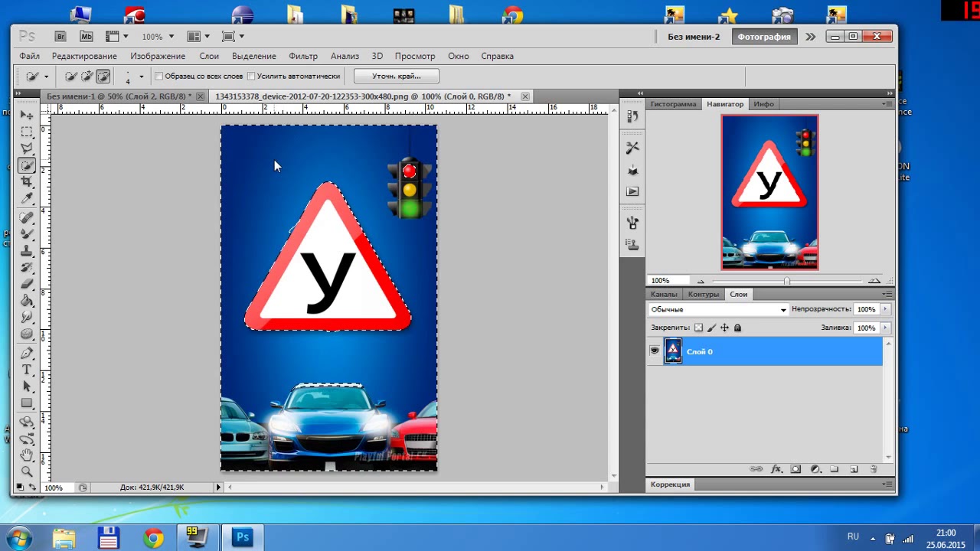Viewport: 980px width, 551px height.
Task: Click the Navigator zoom slider
Action: [x=786, y=281]
